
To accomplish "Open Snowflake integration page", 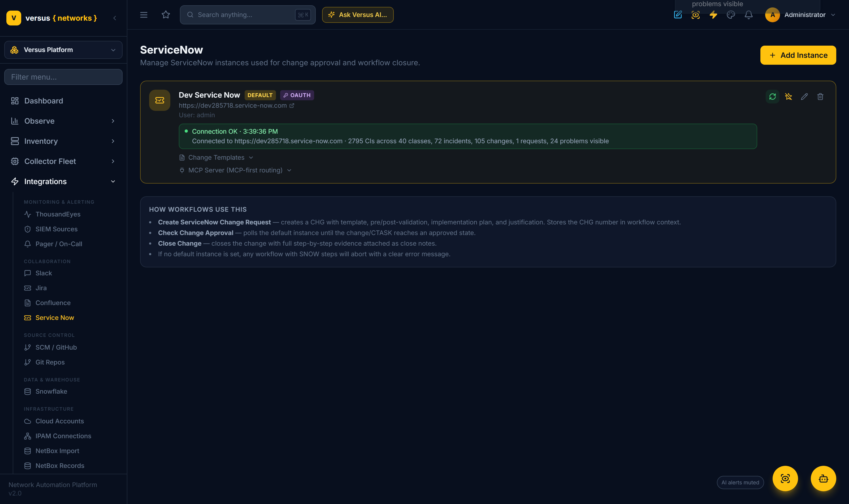I will (51, 392).
